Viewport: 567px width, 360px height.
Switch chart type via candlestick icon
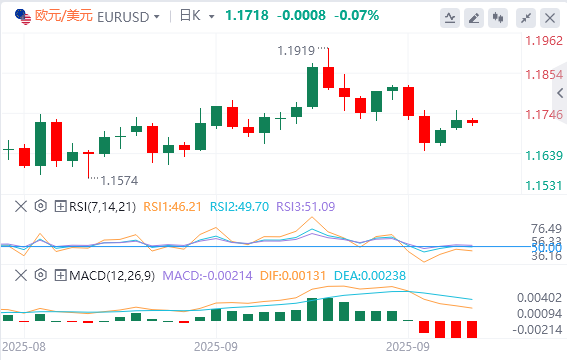(498, 18)
